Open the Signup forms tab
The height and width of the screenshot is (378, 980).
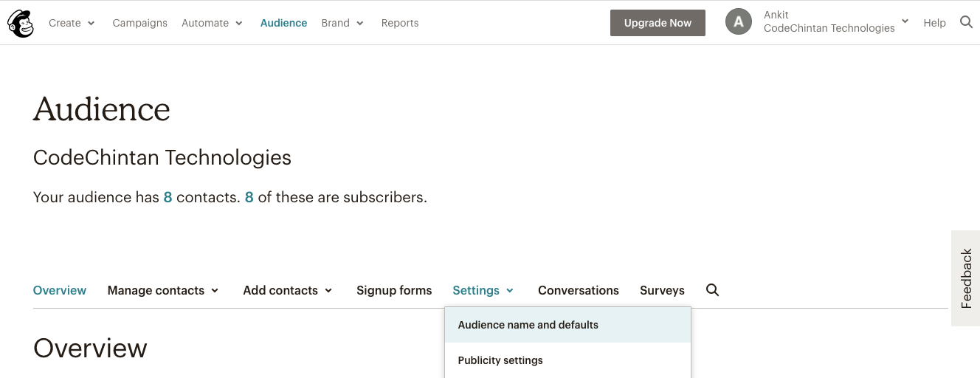394,291
